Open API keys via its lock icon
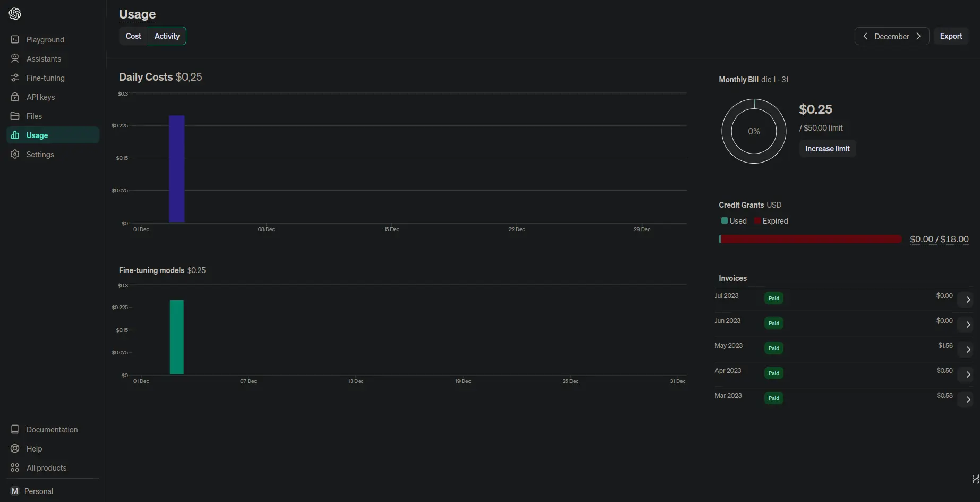The width and height of the screenshot is (980, 502). point(15,97)
